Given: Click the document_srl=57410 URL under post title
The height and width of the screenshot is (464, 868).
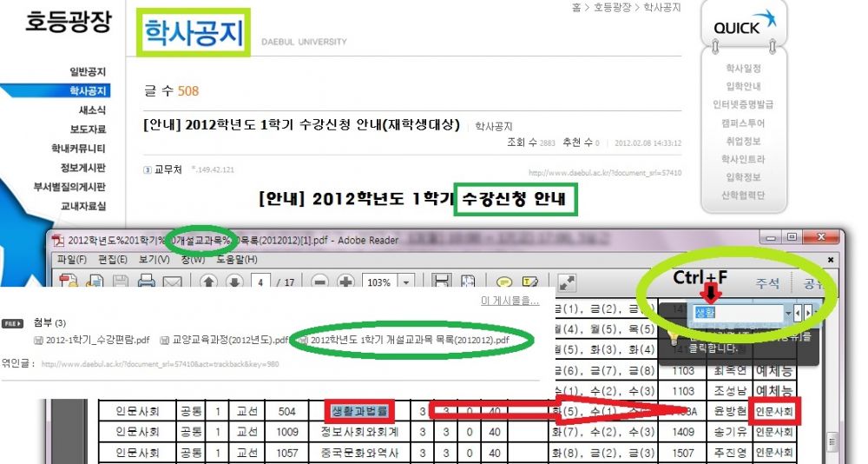Looking at the screenshot, I should pyautogui.click(x=604, y=173).
